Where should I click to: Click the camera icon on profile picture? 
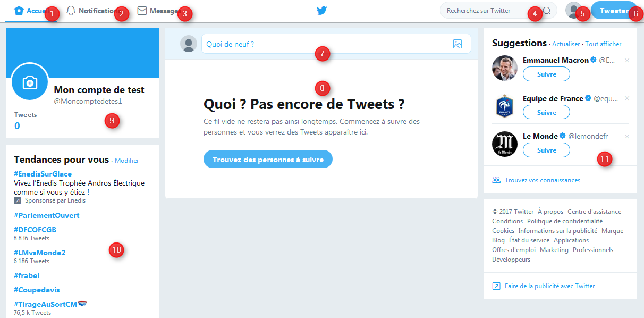[x=30, y=82]
